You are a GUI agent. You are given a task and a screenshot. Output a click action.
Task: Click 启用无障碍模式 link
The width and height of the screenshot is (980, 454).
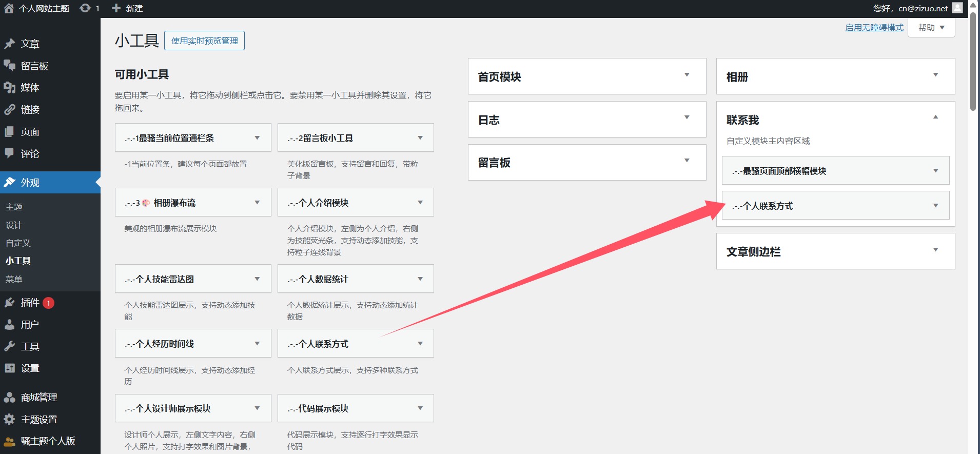(874, 28)
